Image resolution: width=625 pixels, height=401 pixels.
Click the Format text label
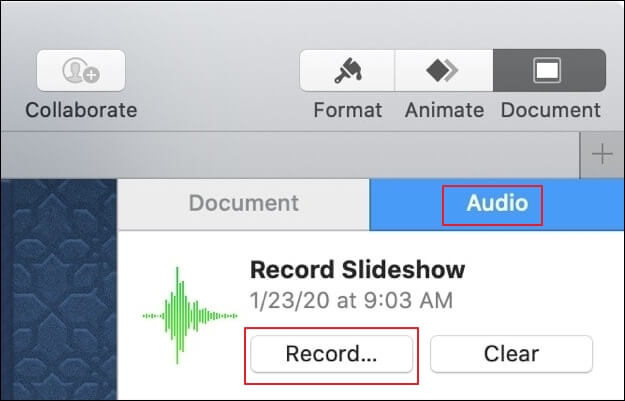coord(348,110)
